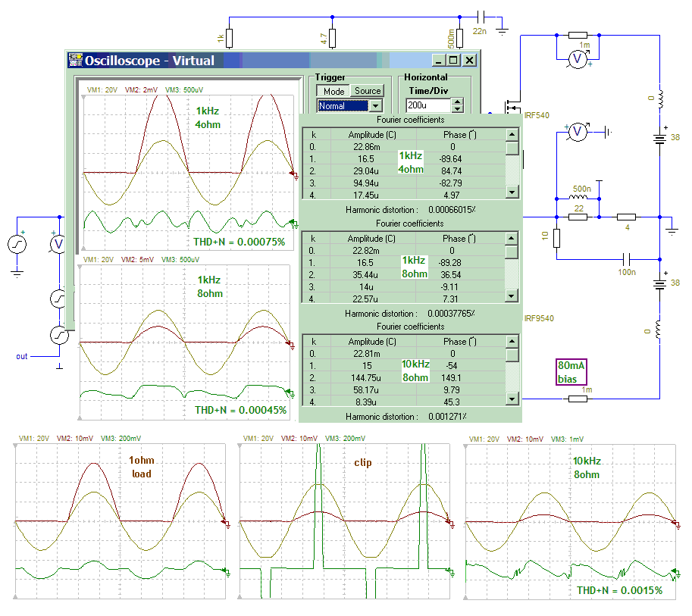Select the upper 0 inductor
Screen dimensions: 692x616
[659, 99]
